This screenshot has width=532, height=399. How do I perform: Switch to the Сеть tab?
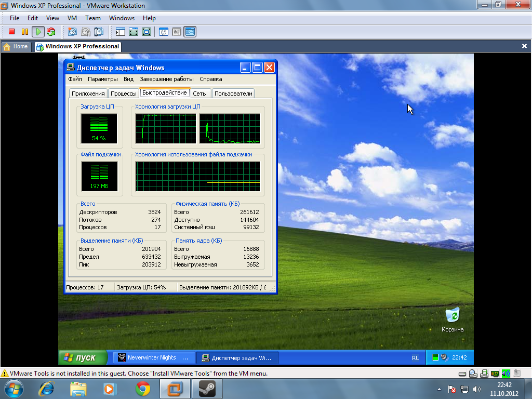[x=199, y=94]
